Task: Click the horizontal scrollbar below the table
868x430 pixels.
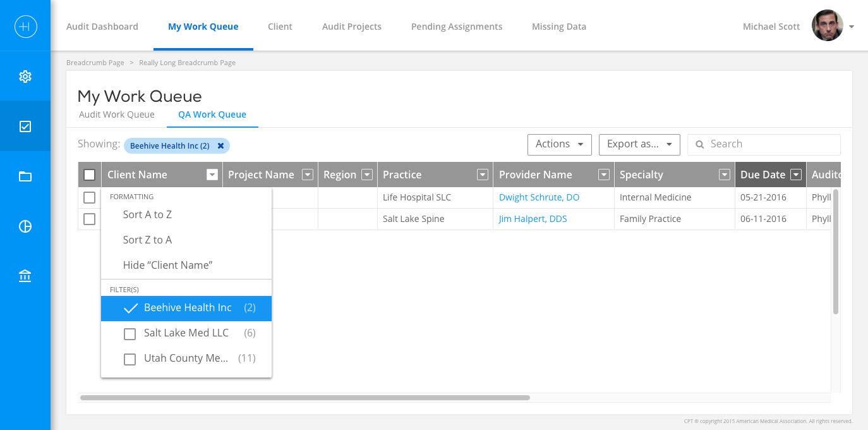Action: click(304, 398)
